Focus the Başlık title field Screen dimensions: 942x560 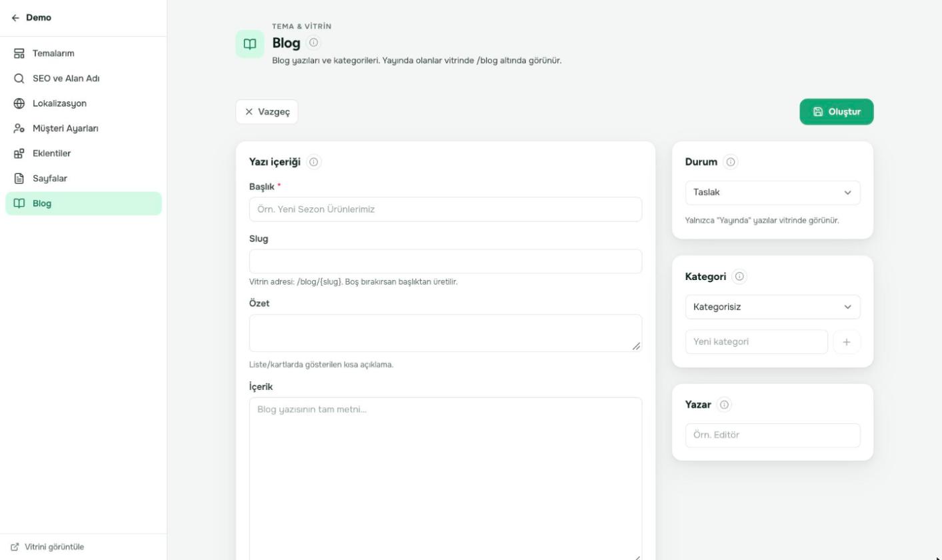pos(445,209)
